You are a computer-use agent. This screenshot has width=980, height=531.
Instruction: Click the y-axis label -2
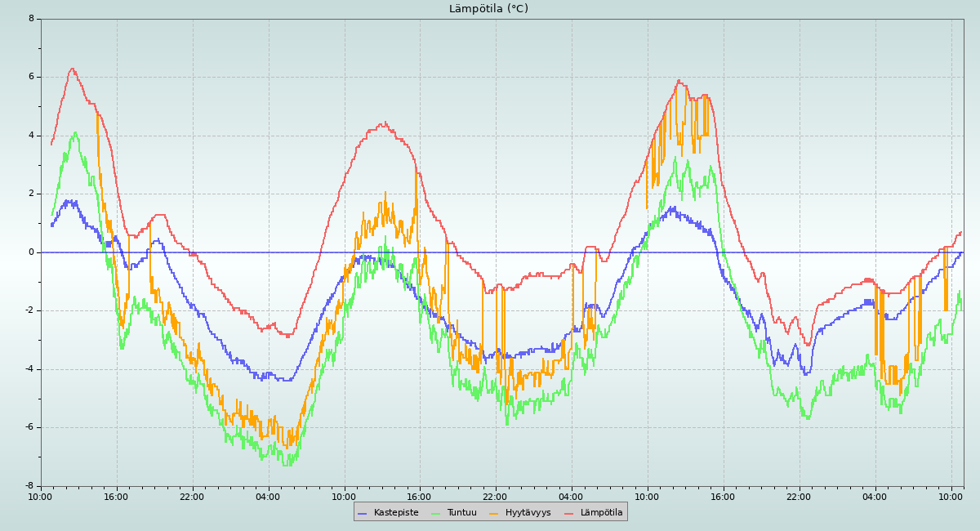(x=29, y=310)
